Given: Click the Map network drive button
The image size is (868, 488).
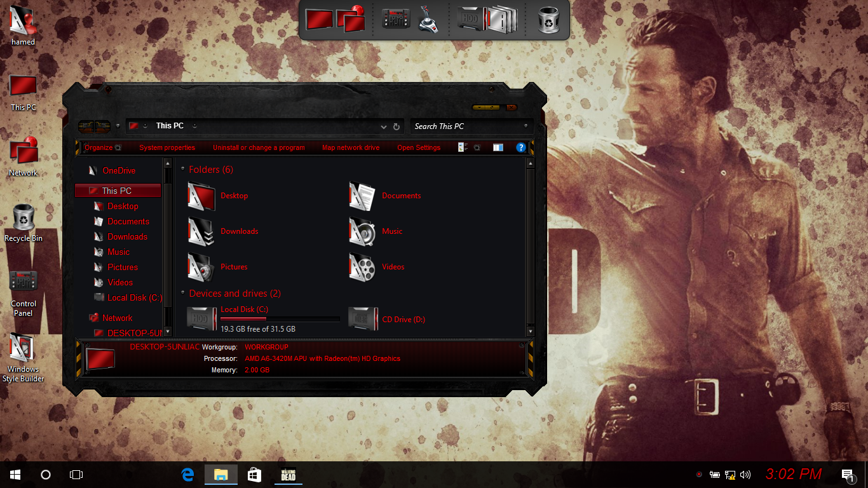Looking at the screenshot, I should coord(351,147).
